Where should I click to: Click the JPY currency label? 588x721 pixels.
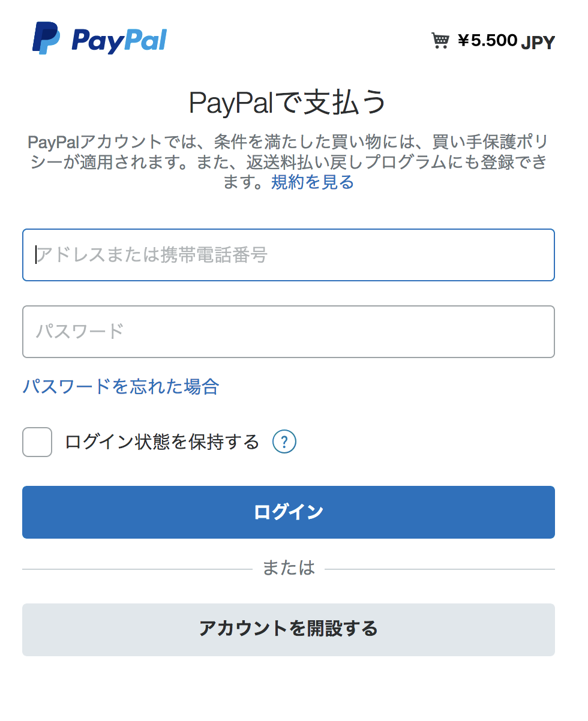[x=538, y=43]
